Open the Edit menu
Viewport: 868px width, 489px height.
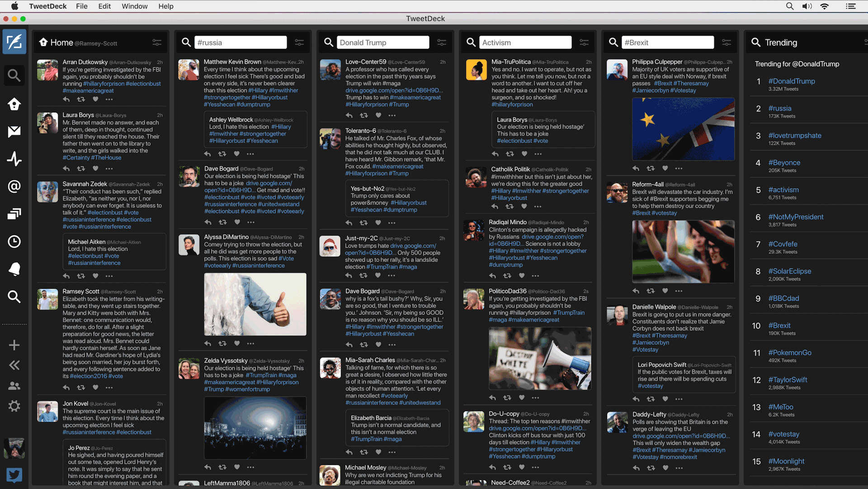tap(104, 6)
